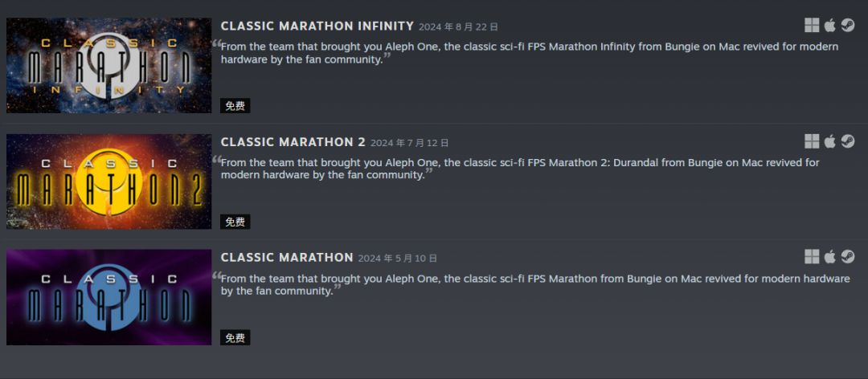Screen dimensions: 868x379
Task: Click Steam icon for original Classic Marathon
Action: coord(847,257)
